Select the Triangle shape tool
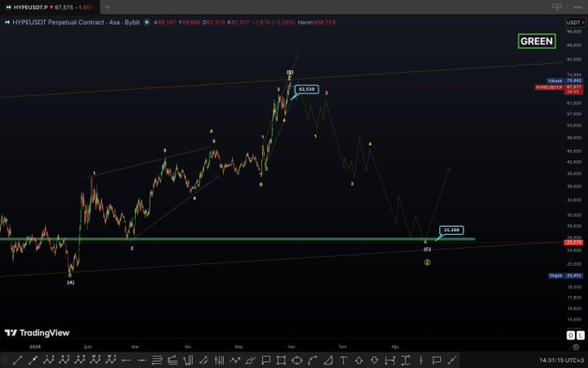The height and width of the screenshot is (368, 588). (328, 360)
